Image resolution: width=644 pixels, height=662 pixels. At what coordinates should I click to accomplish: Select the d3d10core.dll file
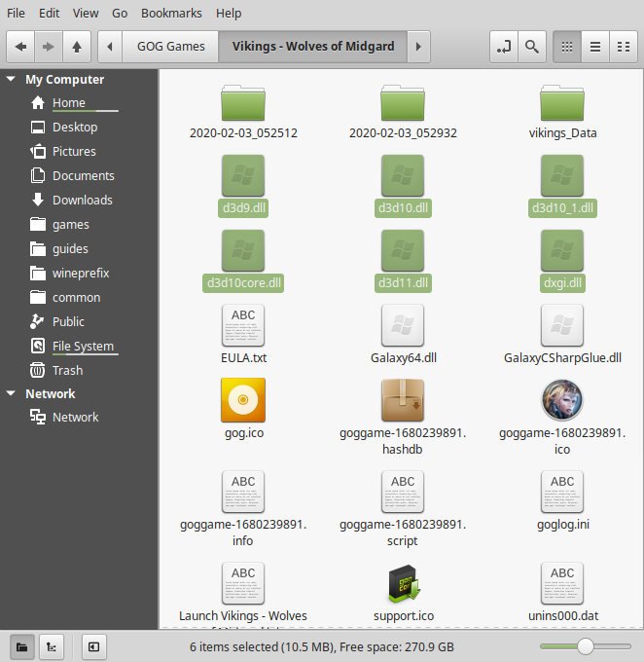tap(243, 261)
